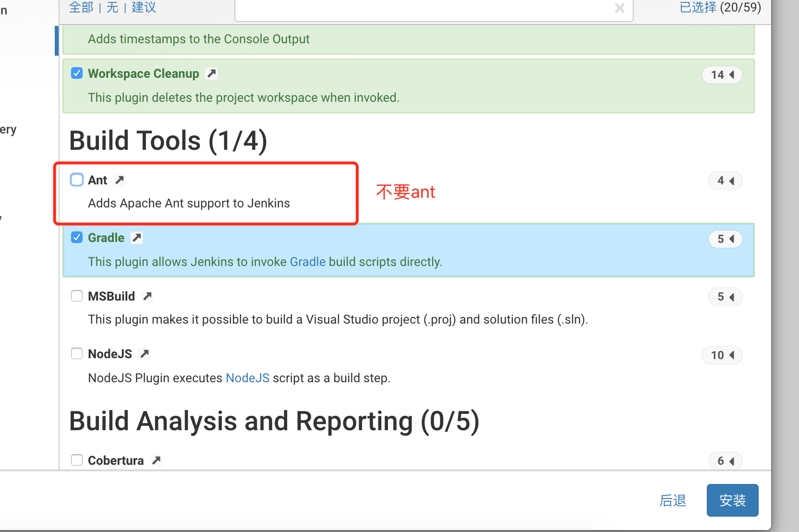Deselect all plugins with 无

(x=112, y=7)
